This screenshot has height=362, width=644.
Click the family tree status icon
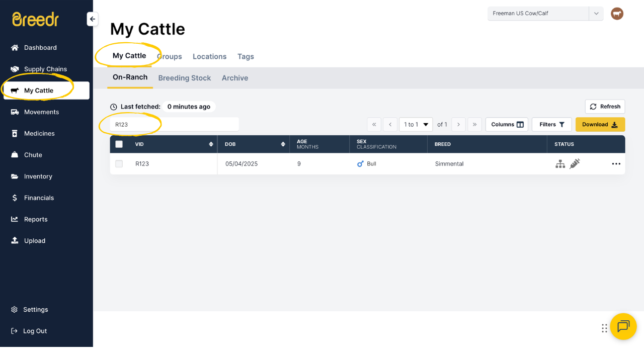(560, 164)
